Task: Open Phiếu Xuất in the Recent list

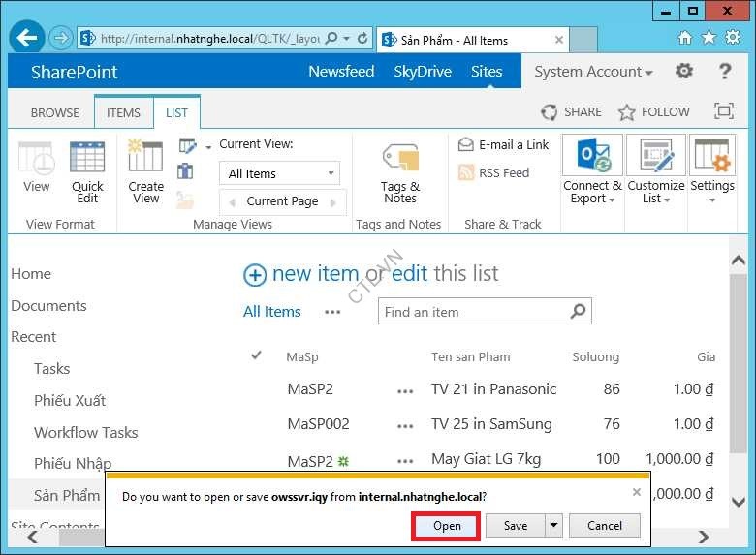Action: (x=70, y=400)
